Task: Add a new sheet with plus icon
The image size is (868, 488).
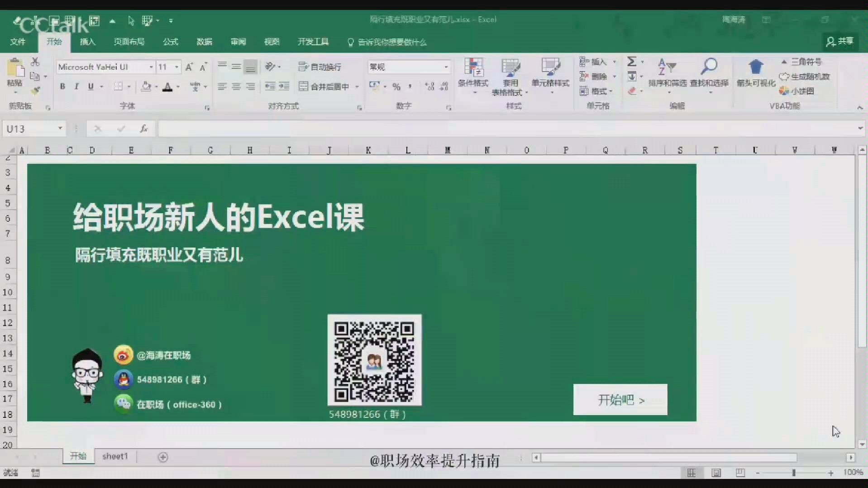Action: coord(163,457)
